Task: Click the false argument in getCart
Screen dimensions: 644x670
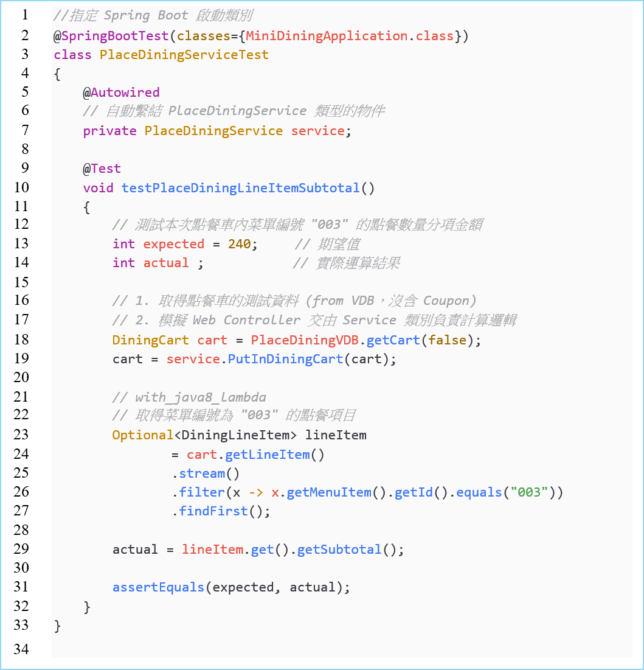Action: coord(448,340)
